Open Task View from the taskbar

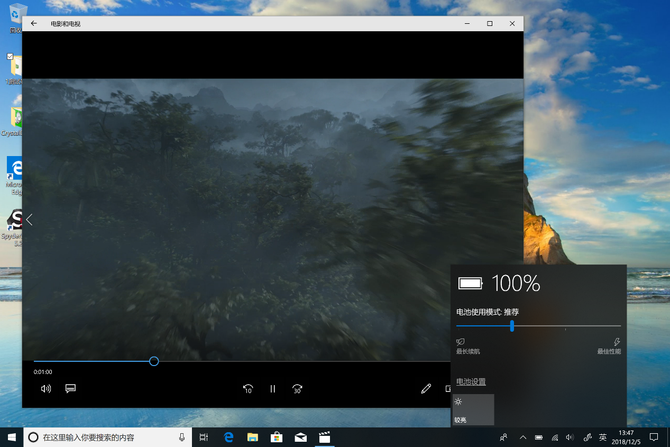tap(204, 437)
